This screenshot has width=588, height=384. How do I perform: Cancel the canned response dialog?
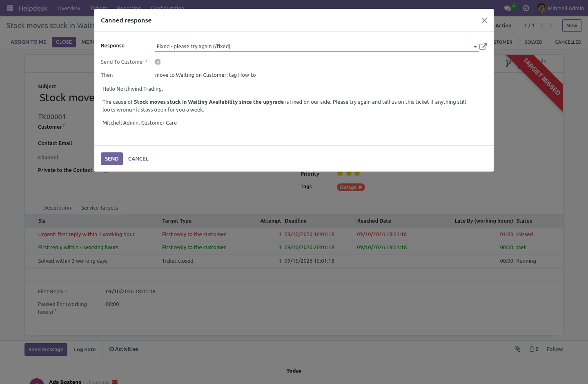pos(138,159)
